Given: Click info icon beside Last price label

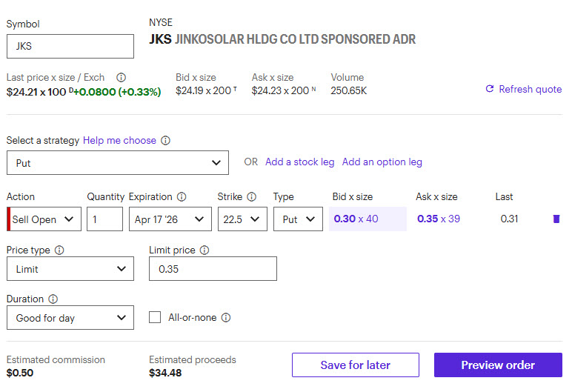Looking at the screenshot, I should [122, 77].
